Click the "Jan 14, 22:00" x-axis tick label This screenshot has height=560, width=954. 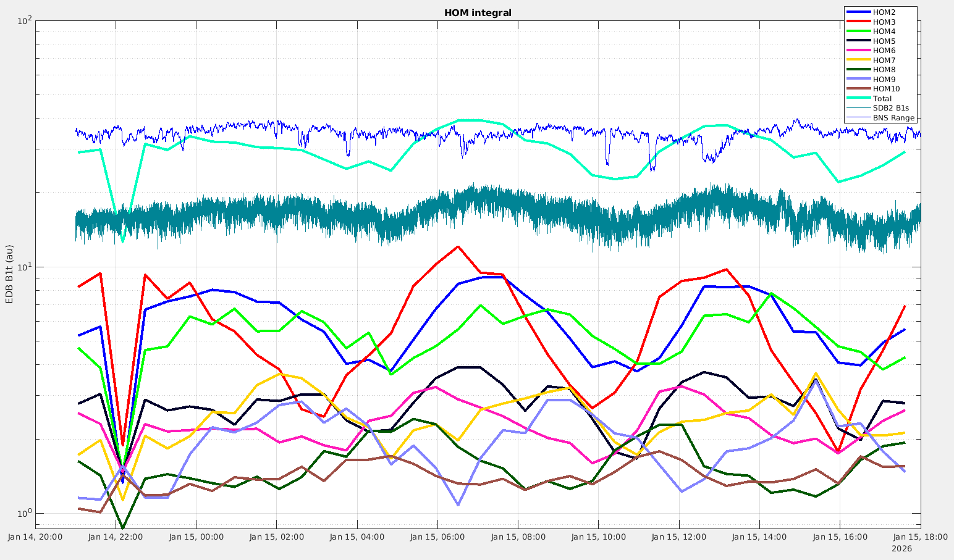(116, 537)
